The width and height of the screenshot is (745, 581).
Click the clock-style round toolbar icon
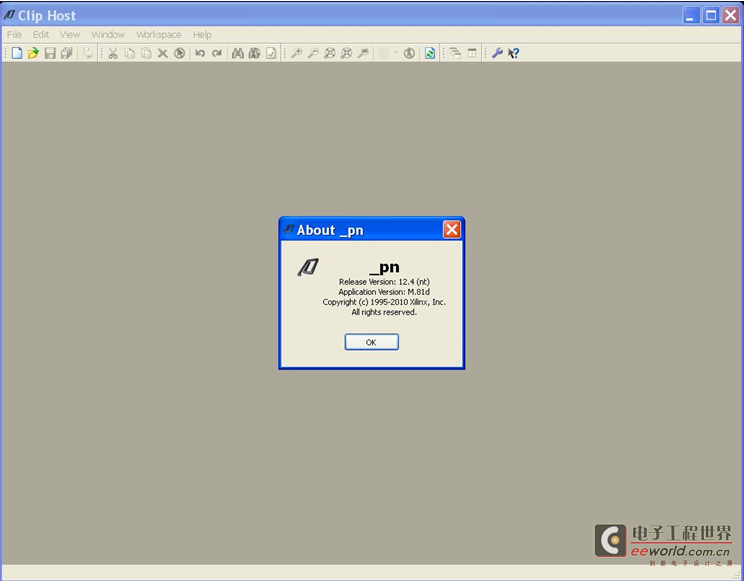click(x=409, y=53)
